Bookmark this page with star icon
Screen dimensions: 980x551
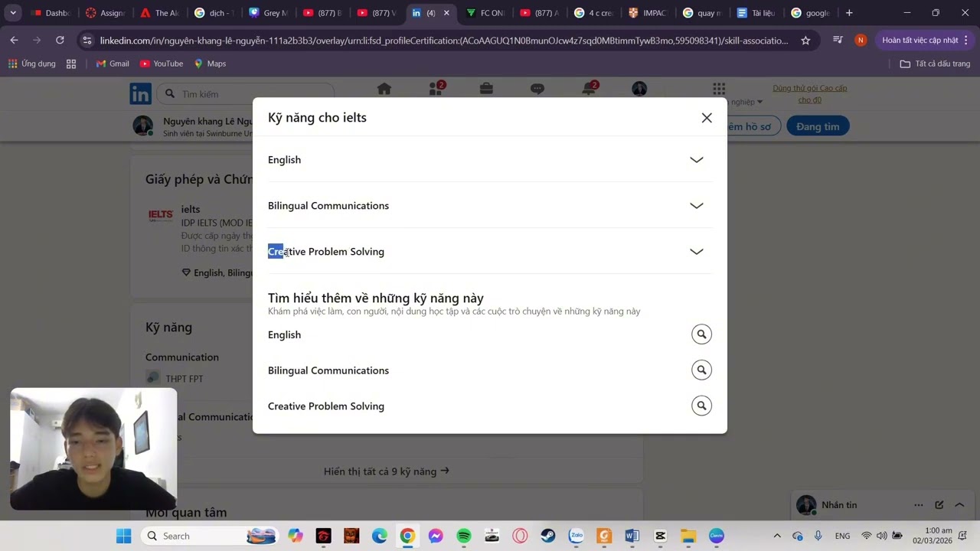click(805, 41)
